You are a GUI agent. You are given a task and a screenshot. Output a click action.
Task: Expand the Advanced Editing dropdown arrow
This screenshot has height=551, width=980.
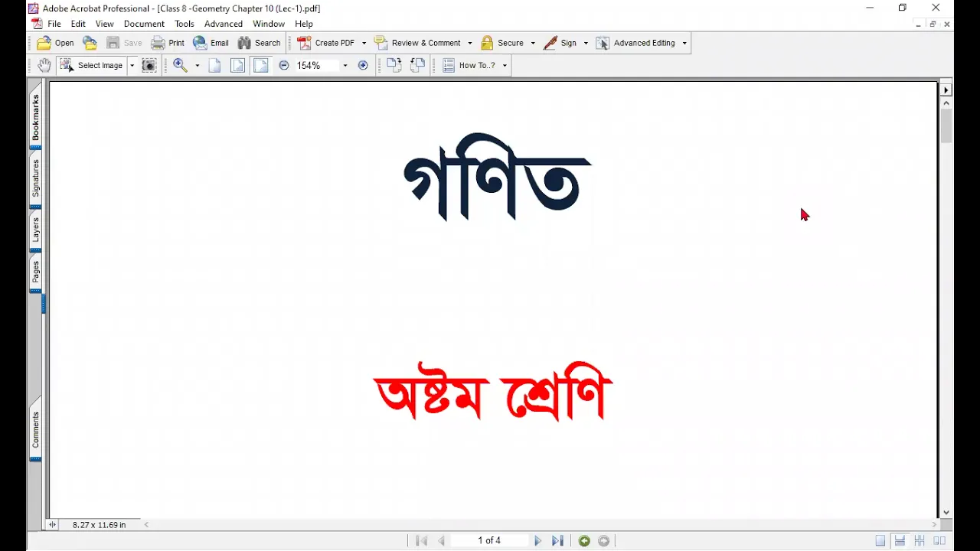684,43
